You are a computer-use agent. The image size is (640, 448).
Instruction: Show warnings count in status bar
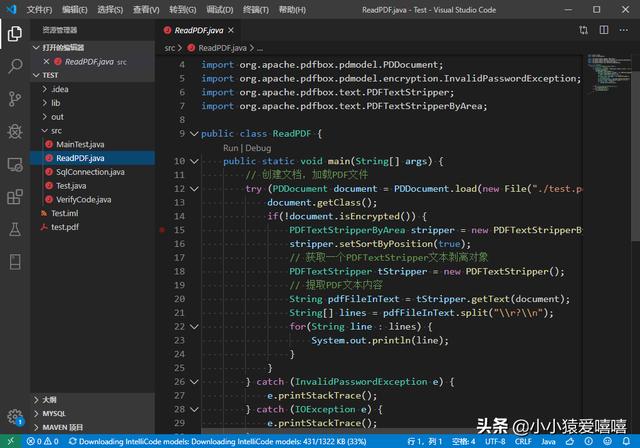click(x=51, y=441)
